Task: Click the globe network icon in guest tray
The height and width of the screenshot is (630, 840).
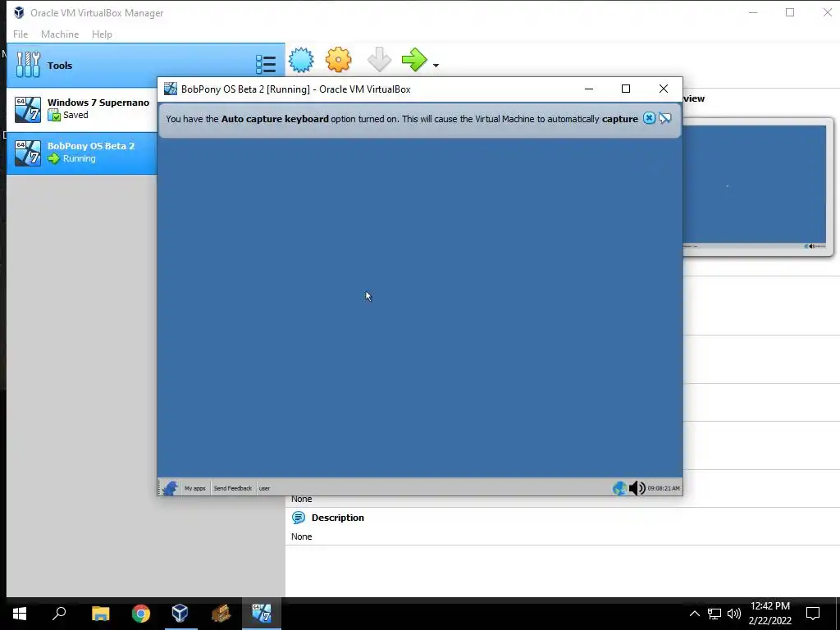Action: tap(619, 488)
